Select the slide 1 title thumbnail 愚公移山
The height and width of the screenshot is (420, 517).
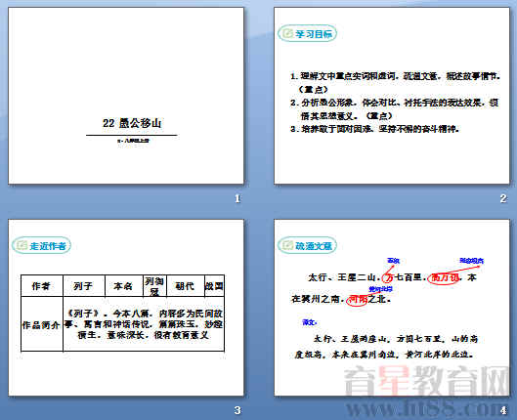point(126,96)
